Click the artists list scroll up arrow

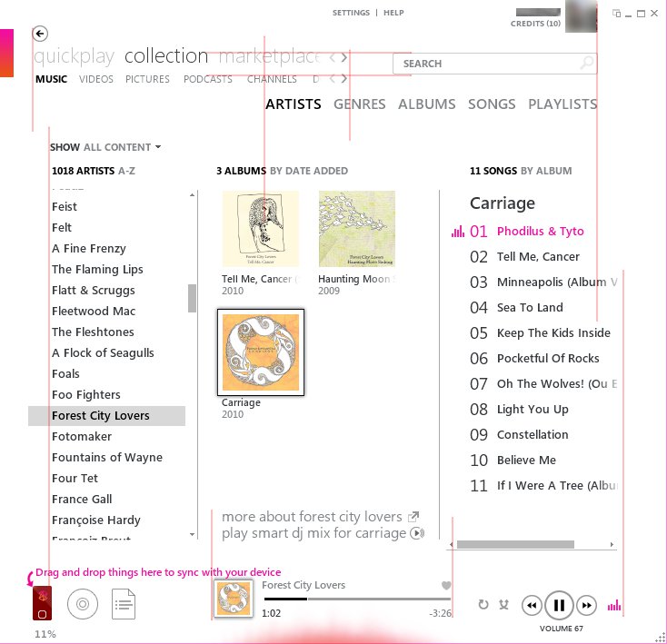[x=193, y=194]
